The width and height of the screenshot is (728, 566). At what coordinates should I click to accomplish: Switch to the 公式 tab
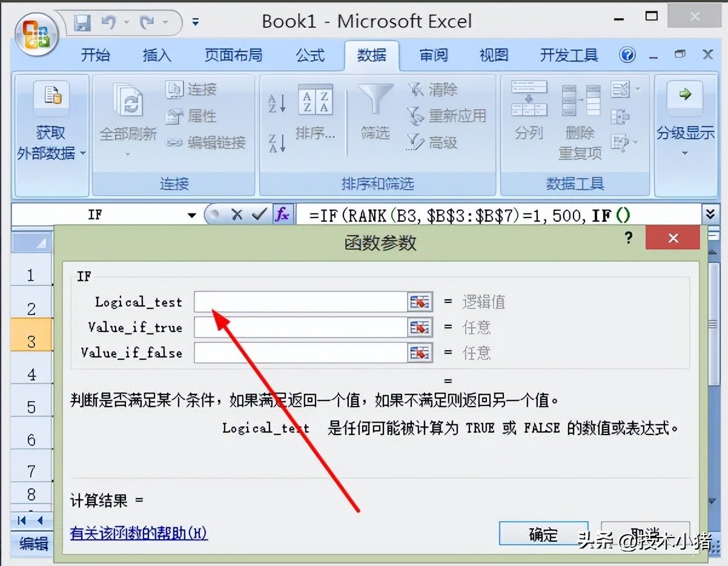tap(310, 55)
